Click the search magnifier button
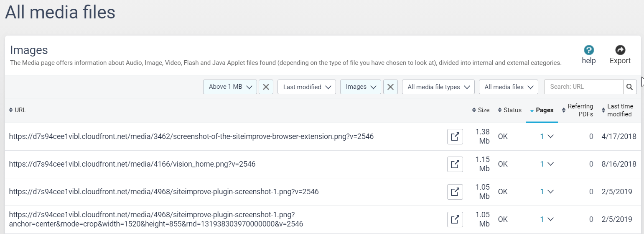 [630, 87]
